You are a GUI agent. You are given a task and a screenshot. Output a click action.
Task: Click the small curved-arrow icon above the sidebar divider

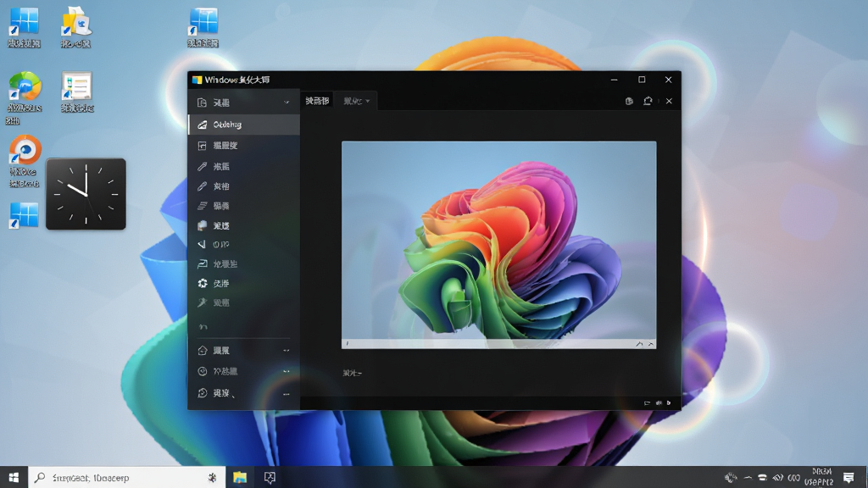click(x=203, y=327)
